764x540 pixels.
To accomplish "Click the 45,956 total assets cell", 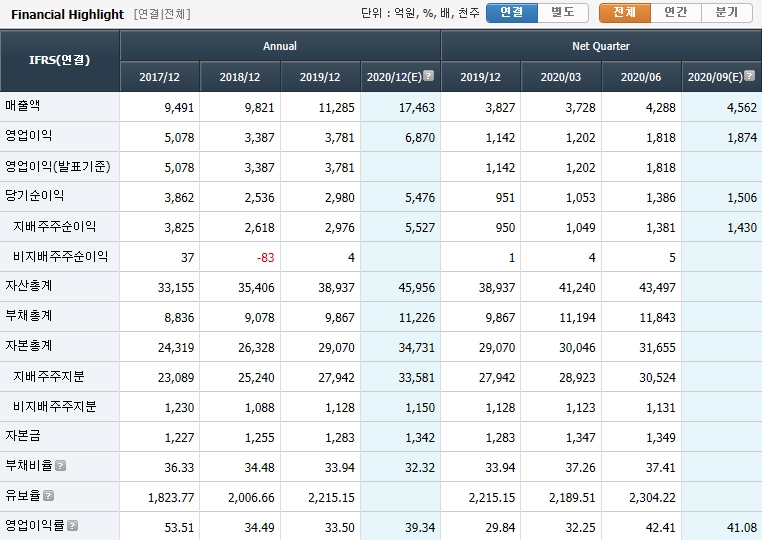I will [401, 287].
